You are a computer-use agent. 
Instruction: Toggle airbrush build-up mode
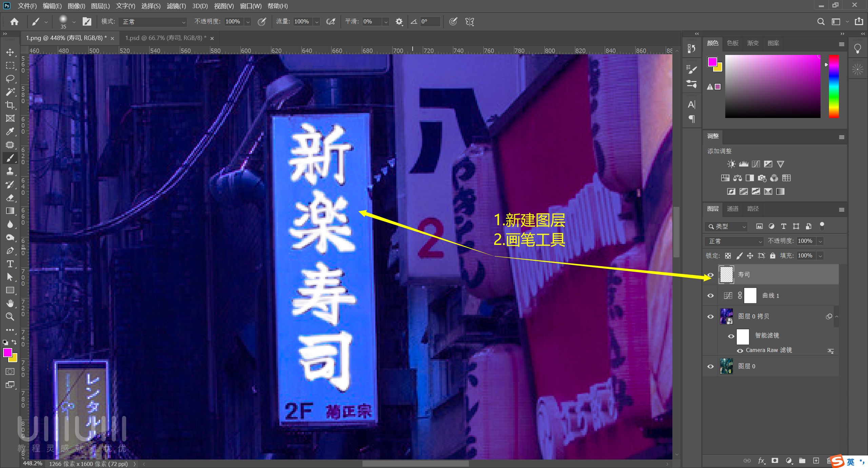[330, 22]
